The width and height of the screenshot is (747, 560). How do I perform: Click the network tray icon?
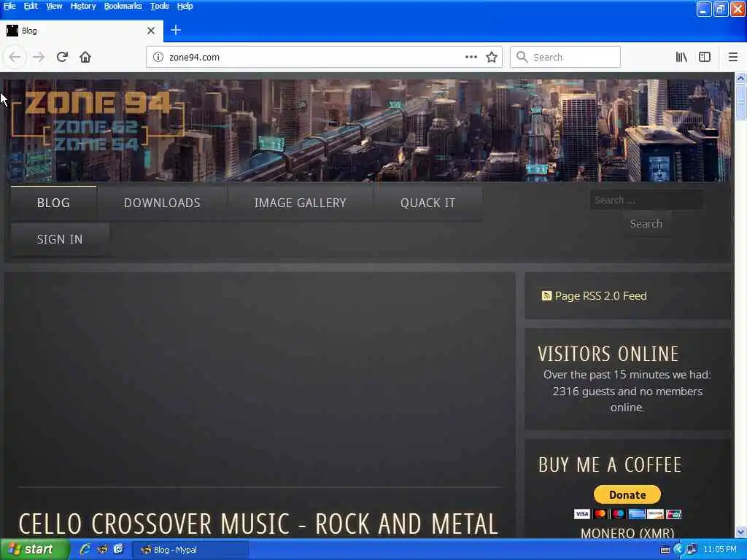(692, 550)
